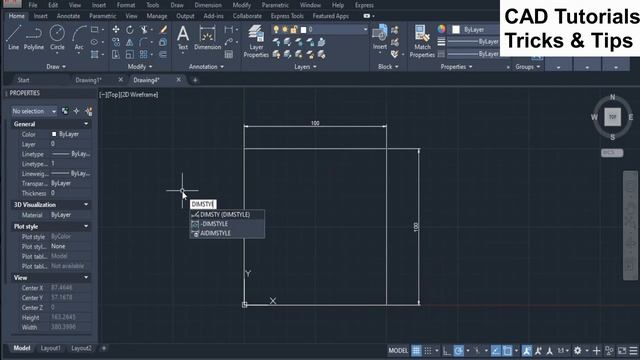The image size is (640, 360).
Task: Collapse the 3D Visualization section
Action: [86, 204]
